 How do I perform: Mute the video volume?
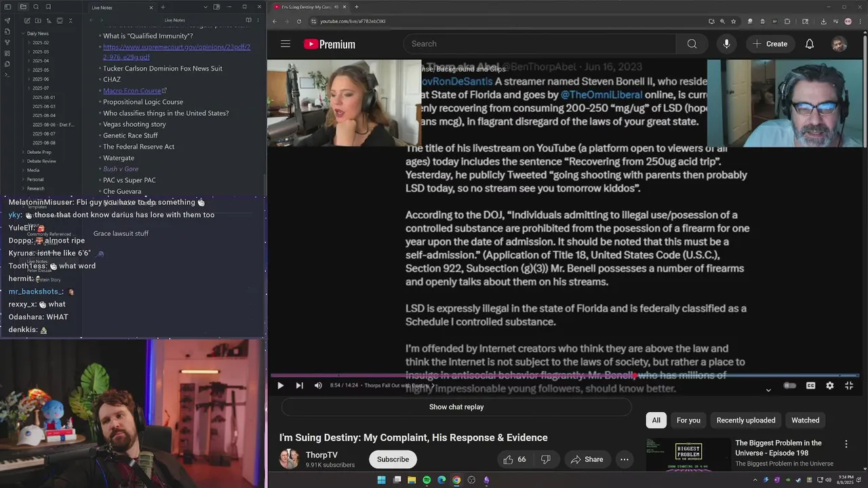tap(318, 386)
